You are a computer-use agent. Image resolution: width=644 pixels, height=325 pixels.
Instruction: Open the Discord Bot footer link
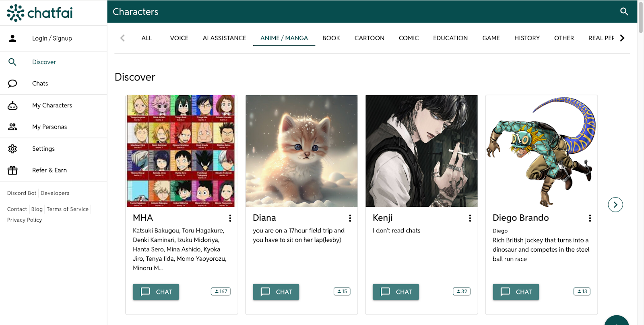pos(22,193)
